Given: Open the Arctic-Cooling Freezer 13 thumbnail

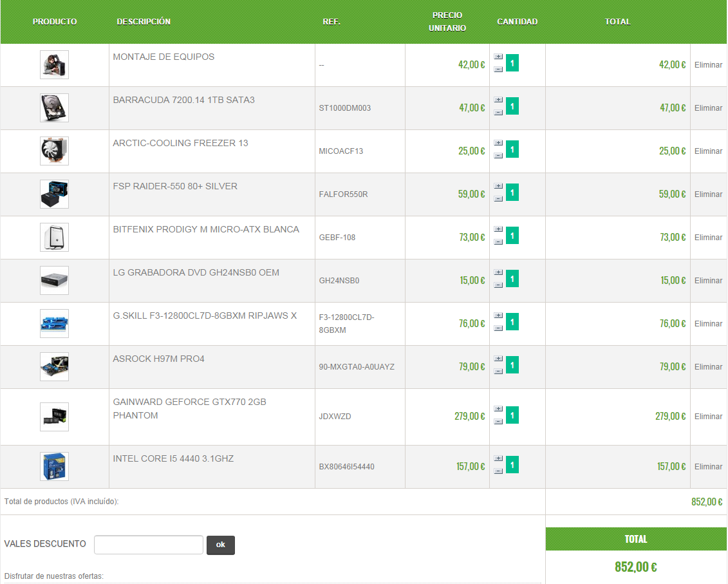Looking at the screenshot, I should click(54, 151).
